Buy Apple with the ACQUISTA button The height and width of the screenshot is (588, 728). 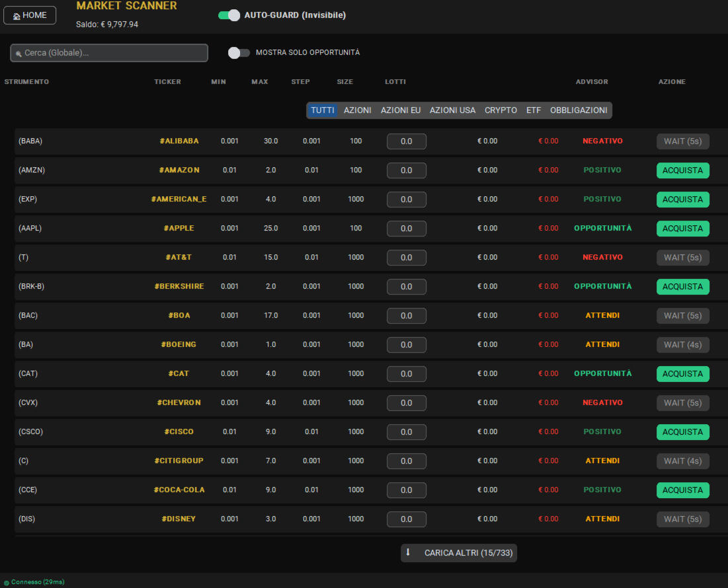[x=682, y=229]
